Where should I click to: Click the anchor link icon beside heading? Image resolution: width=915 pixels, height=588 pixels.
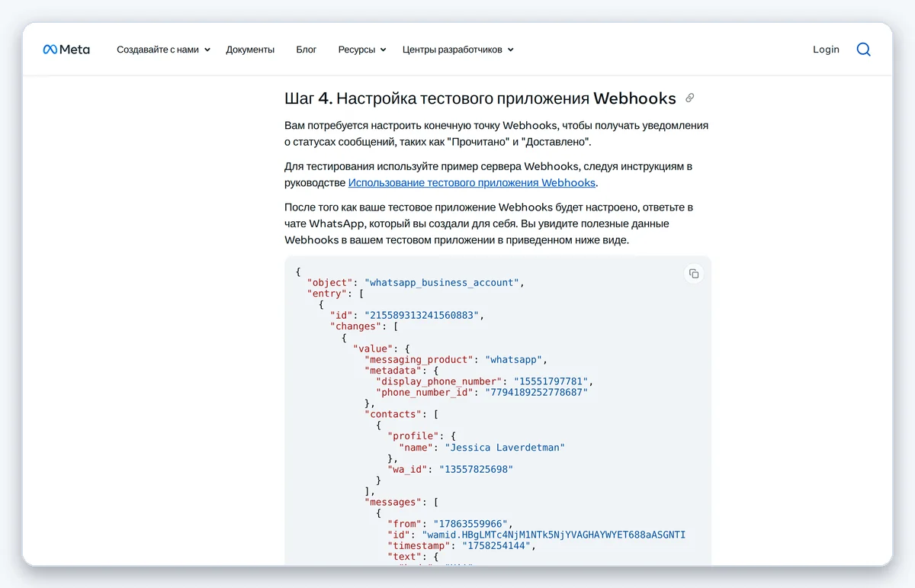(690, 98)
